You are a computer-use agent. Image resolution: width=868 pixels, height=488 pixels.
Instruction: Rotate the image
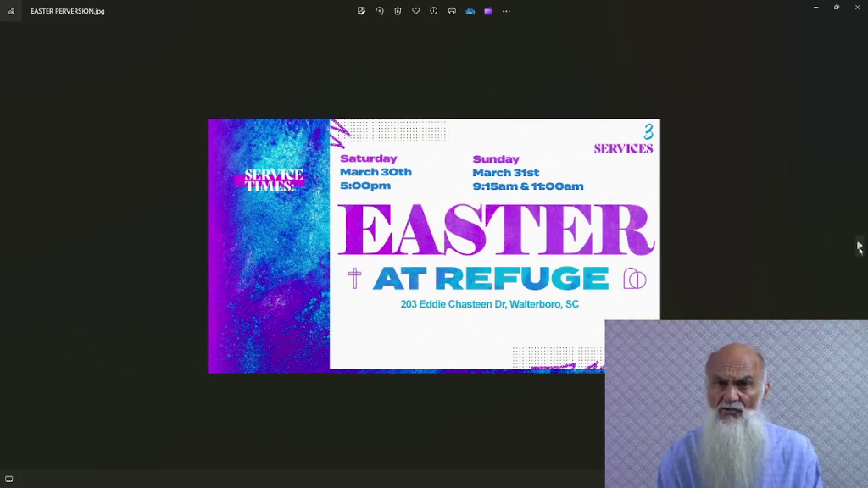click(x=380, y=11)
